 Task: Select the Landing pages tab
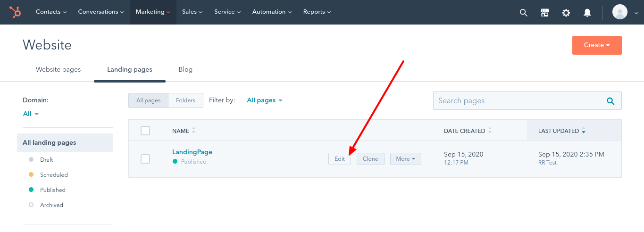pos(130,69)
